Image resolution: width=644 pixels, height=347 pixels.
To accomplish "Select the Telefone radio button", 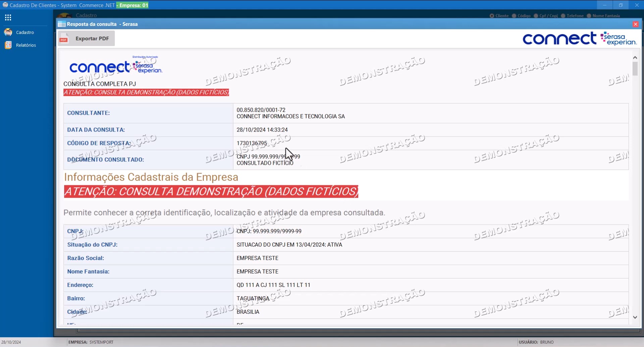I will click(x=563, y=16).
